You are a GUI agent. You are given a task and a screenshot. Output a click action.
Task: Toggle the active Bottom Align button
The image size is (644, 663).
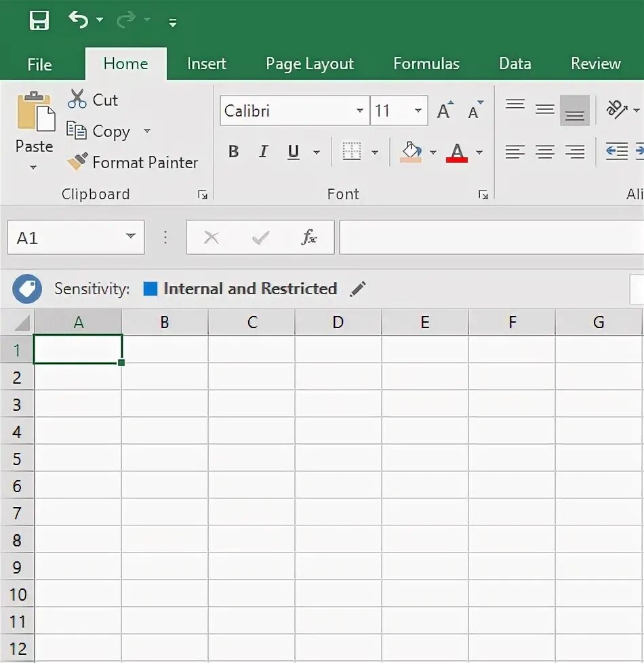[575, 110]
